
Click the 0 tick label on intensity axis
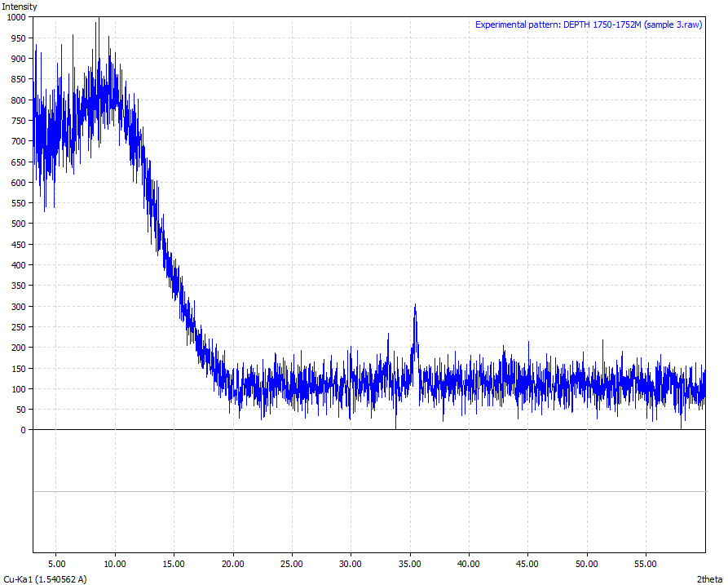click(x=24, y=430)
